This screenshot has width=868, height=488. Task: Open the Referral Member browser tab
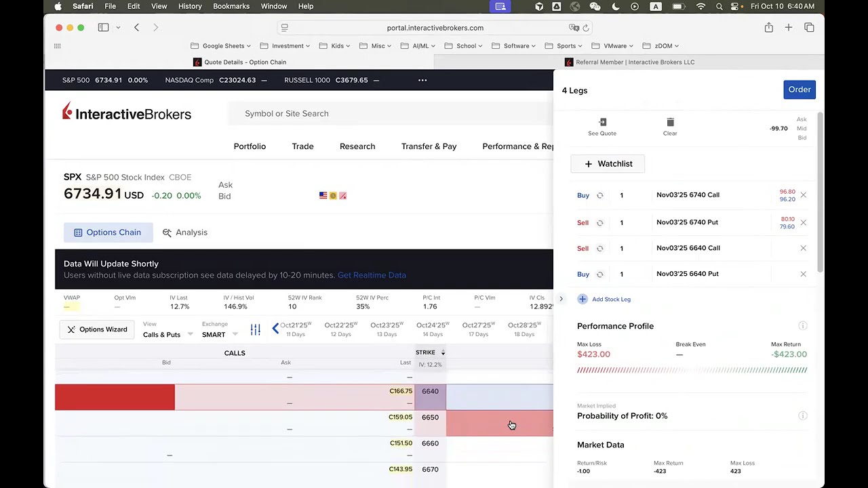click(x=629, y=62)
